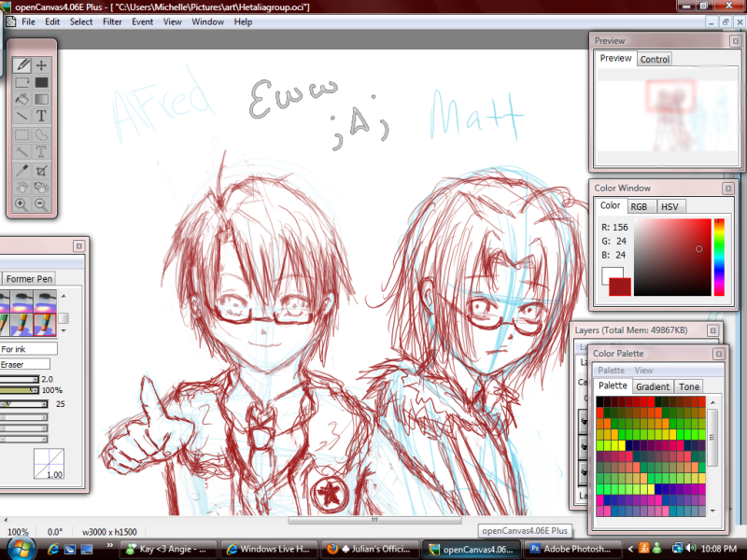Image resolution: width=747 pixels, height=560 pixels.
Task: Select the solid Text tool
Action: coord(41,116)
